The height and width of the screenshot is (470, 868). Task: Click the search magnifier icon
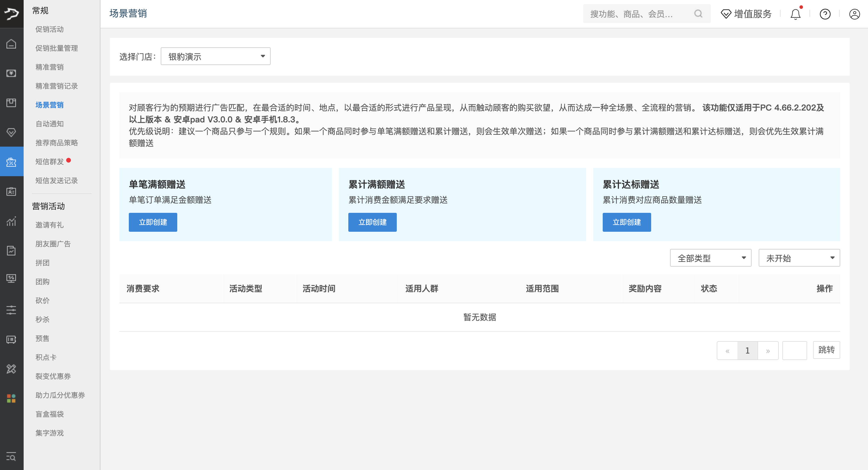698,14
